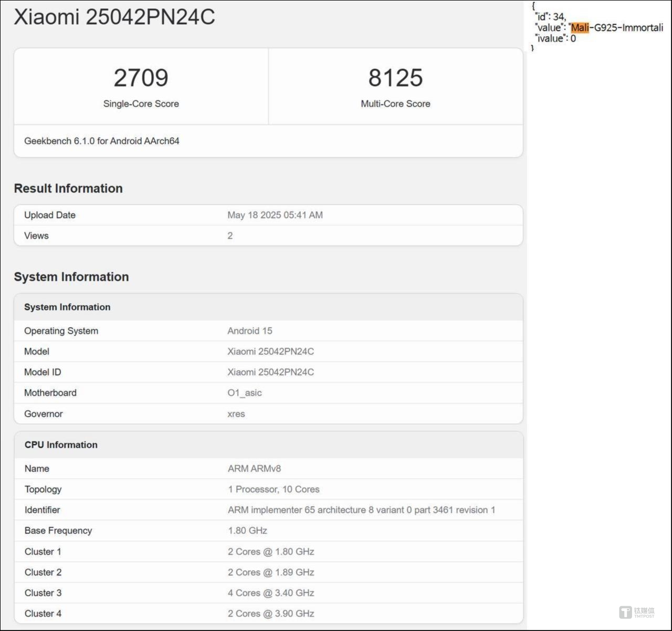Click the CPU Information table header
The width and height of the screenshot is (672, 631).
(x=61, y=445)
